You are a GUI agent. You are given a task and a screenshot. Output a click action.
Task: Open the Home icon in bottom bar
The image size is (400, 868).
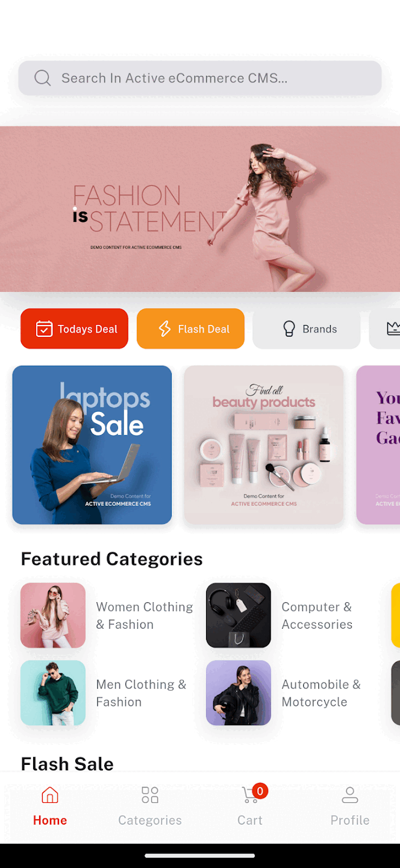[50, 795]
